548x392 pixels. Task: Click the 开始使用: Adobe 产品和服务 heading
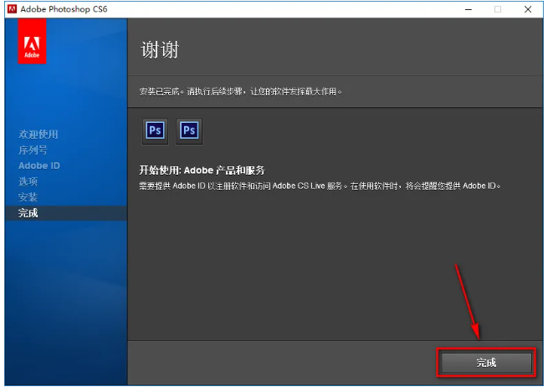pyautogui.click(x=202, y=170)
